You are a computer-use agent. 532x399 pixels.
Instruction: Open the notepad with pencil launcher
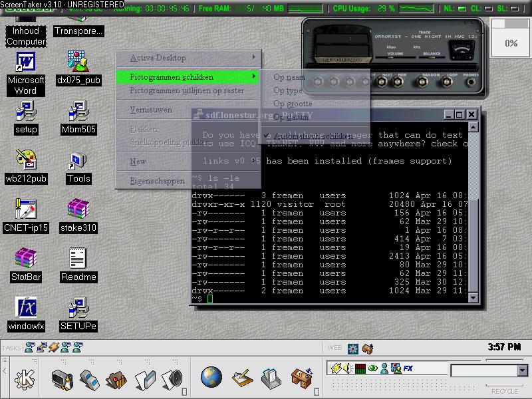click(x=243, y=378)
